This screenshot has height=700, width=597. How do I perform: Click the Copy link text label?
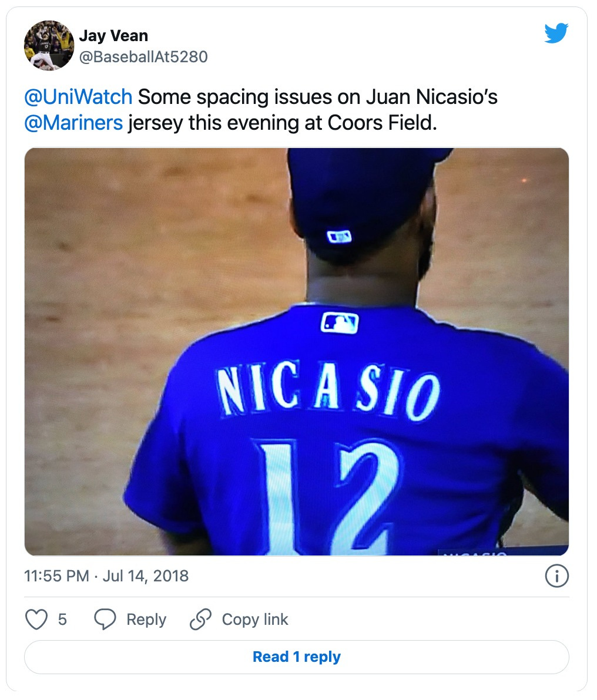click(255, 619)
